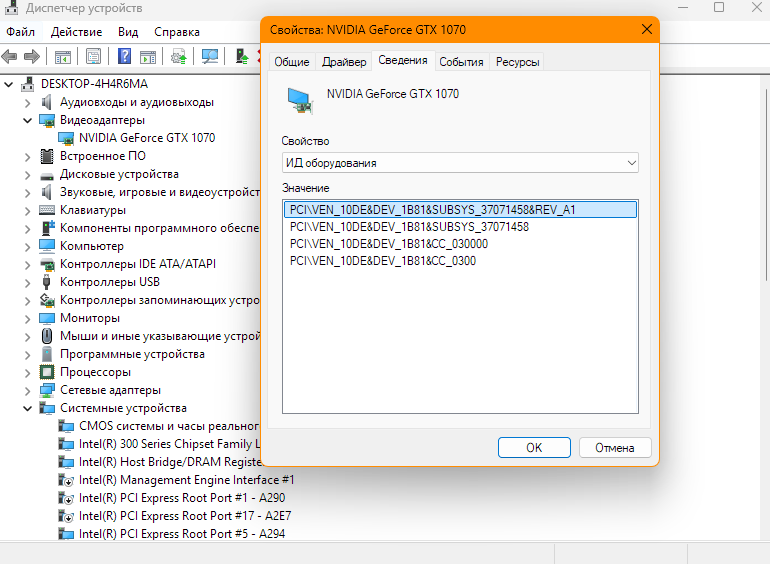Click the Back arrow in Device Manager toolbar
Viewport: 770px width, 564px height.
(9, 56)
